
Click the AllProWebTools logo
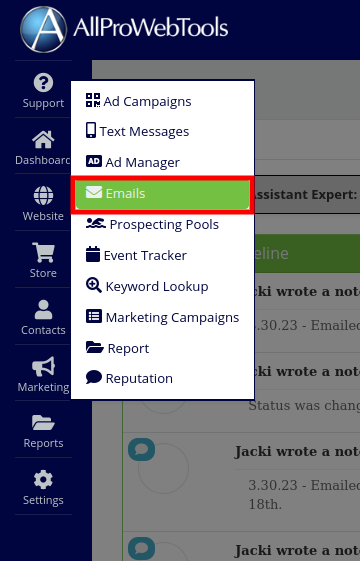click(x=124, y=29)
